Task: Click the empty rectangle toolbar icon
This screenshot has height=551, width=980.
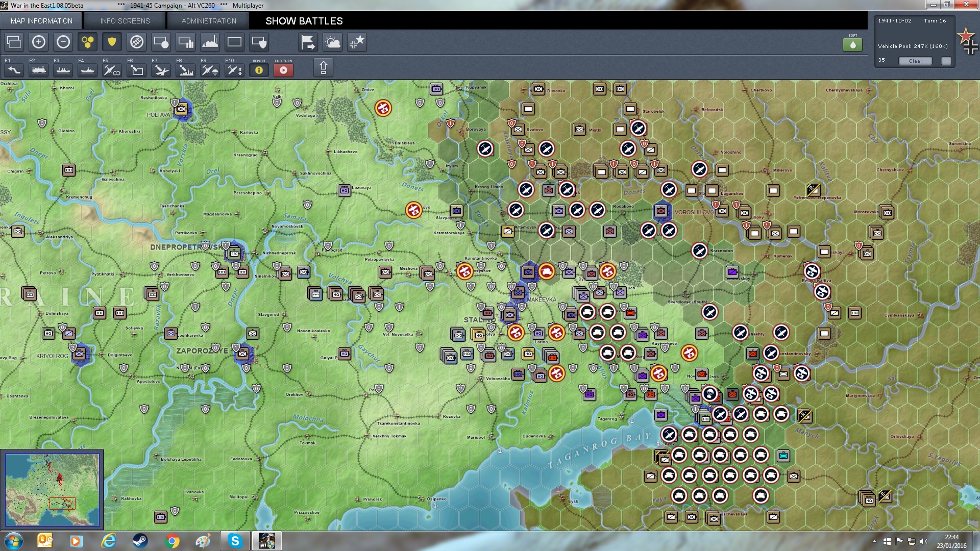Action: [235, 42]
